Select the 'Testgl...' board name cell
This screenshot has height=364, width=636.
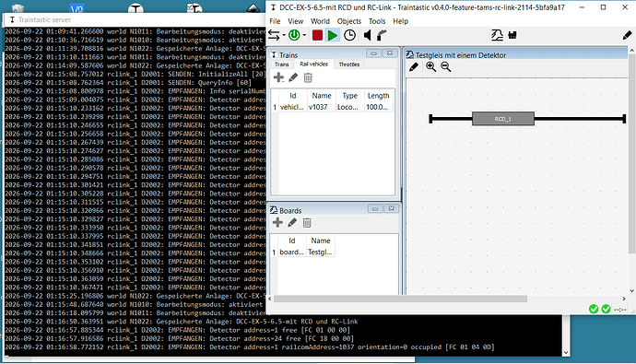321,252
